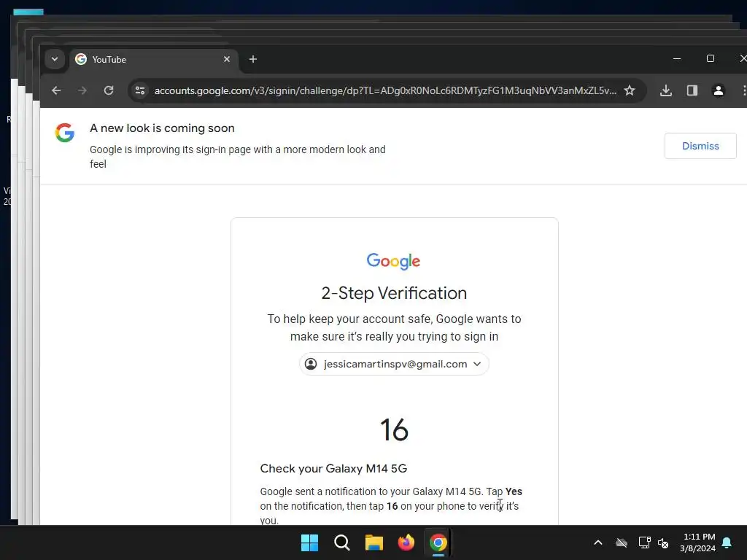This screenshot has width=747, height=560.
Task: Expand the jessicamartinspv@gmail.com account selector
Action: (x=394, y=364)
